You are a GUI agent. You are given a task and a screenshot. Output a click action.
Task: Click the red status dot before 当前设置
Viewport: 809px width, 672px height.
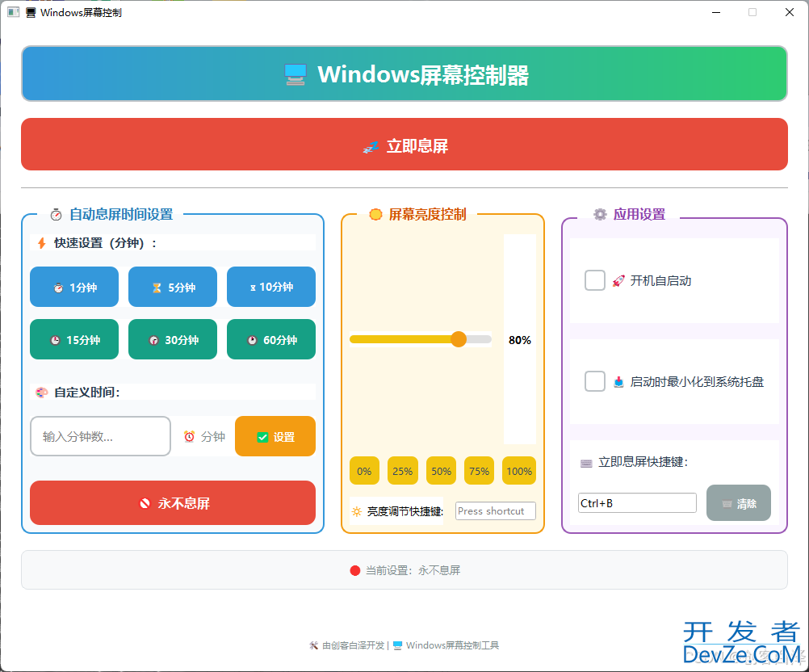pos(355,570)
